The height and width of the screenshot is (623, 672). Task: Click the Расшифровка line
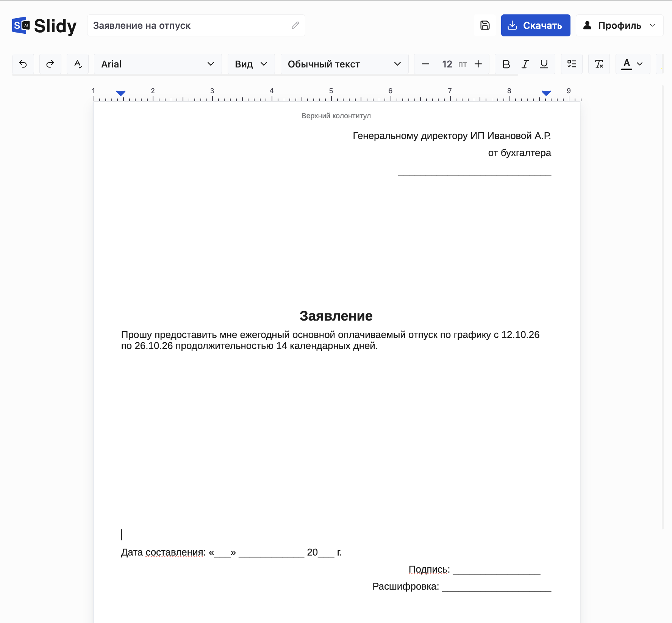tap(462, 586)
